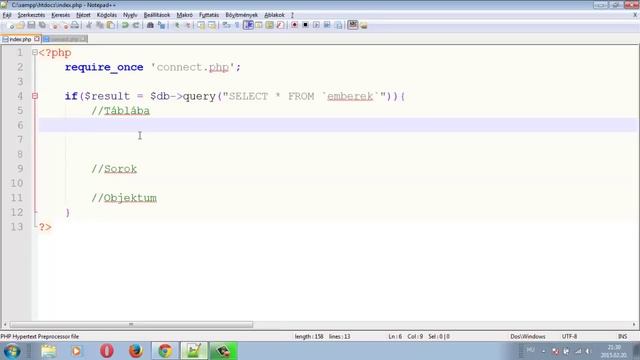The height and width of the screenshot is (360, 640).
Task: Close current document via menu bar X
Action: tap(635, 15)
